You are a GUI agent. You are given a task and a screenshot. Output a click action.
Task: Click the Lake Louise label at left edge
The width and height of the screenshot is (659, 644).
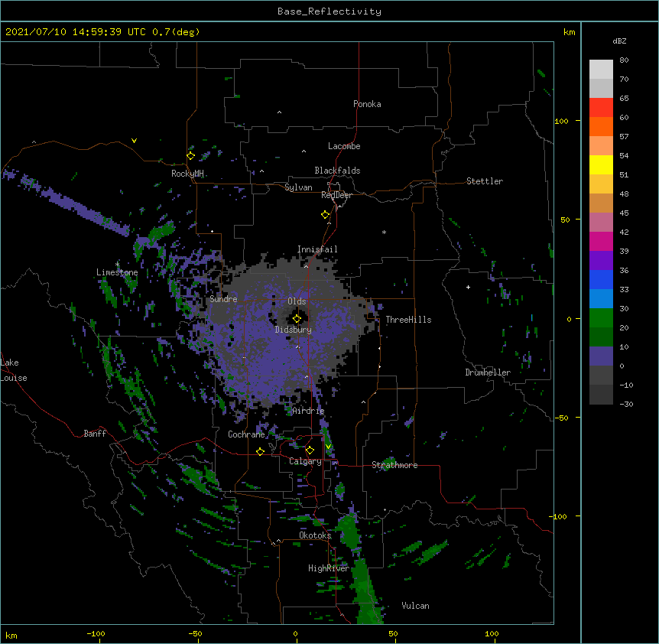[x=14, y=370]
